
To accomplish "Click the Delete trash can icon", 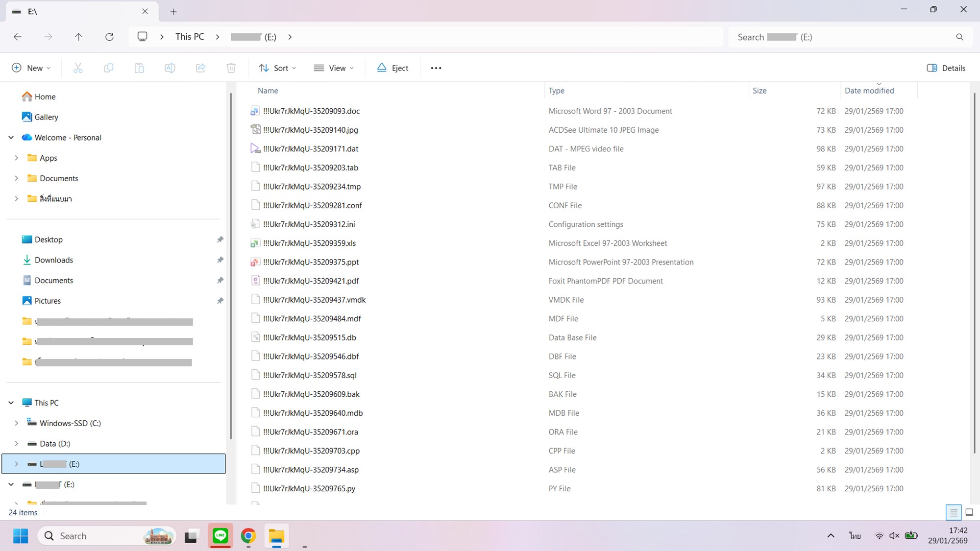I will (231, 68).
